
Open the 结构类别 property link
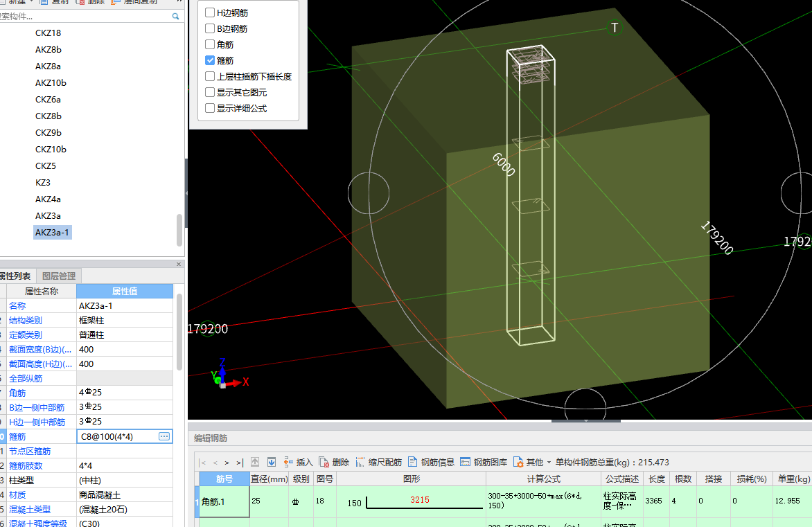pos(26,321)
